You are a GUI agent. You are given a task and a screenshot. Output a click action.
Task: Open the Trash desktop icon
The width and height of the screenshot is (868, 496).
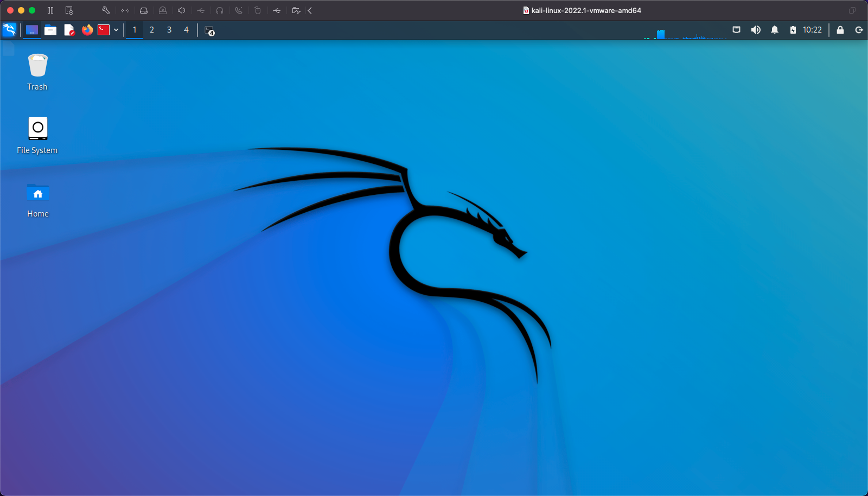pyautogui.click(x=37, y=72)
